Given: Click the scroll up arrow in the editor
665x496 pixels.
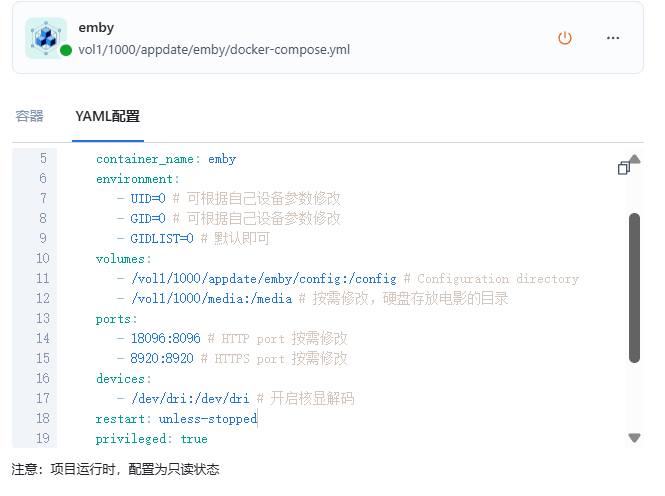Looking at the screenshot, I should tap(634, 159).
